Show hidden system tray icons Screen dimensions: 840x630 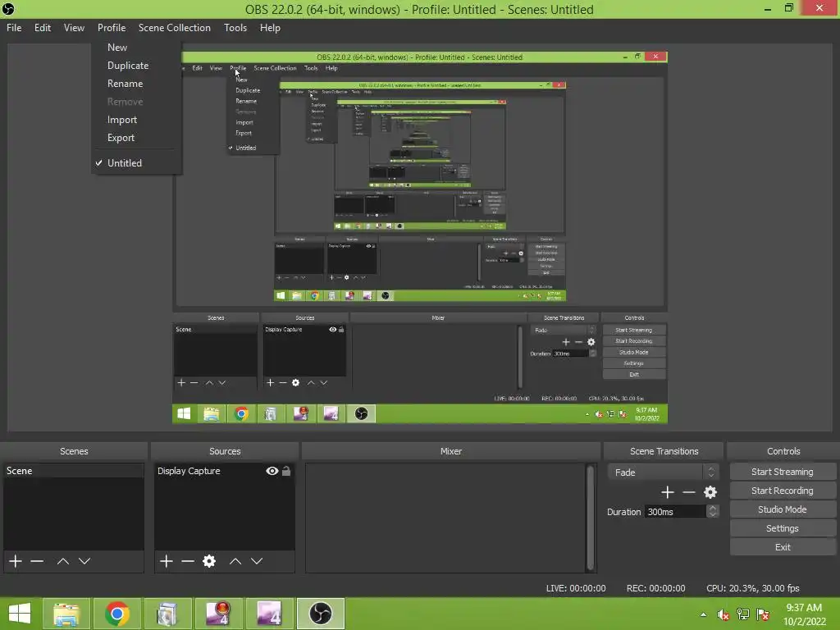coord(703,614)
